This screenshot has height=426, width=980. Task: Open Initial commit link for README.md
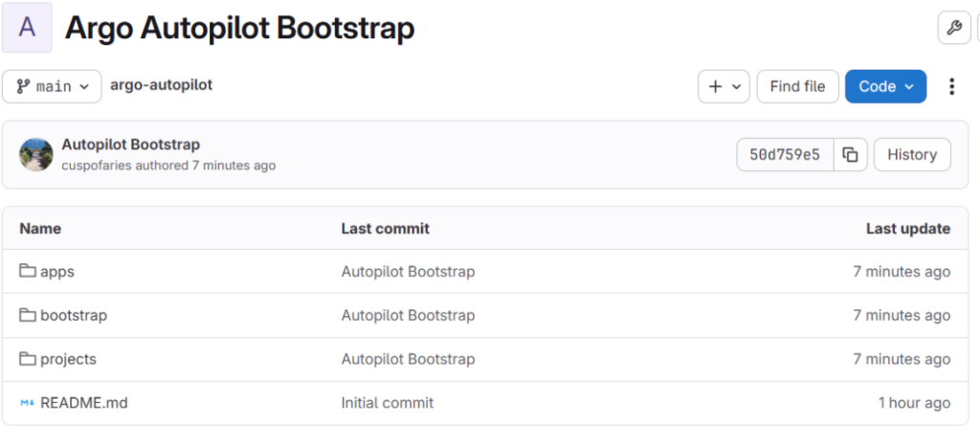tap(387, 403)
